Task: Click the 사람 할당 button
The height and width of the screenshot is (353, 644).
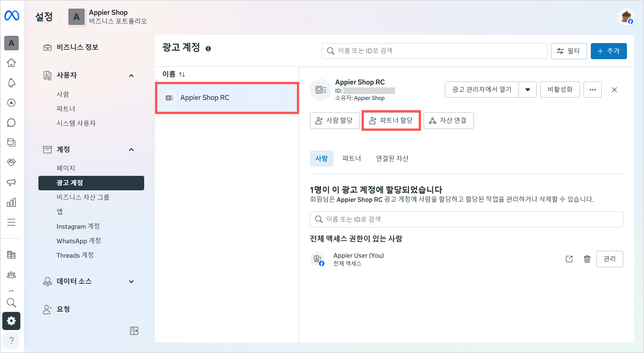Action: click(335, 121)
